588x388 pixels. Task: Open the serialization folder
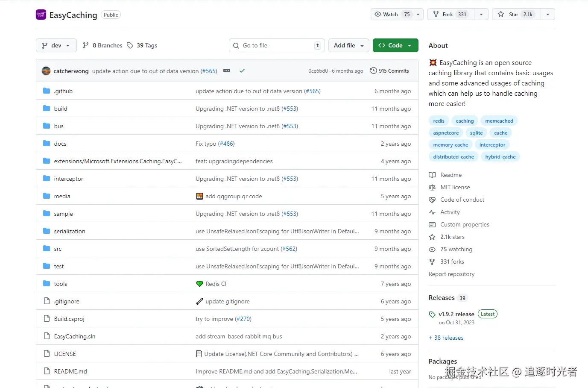[x=70, y=231]
